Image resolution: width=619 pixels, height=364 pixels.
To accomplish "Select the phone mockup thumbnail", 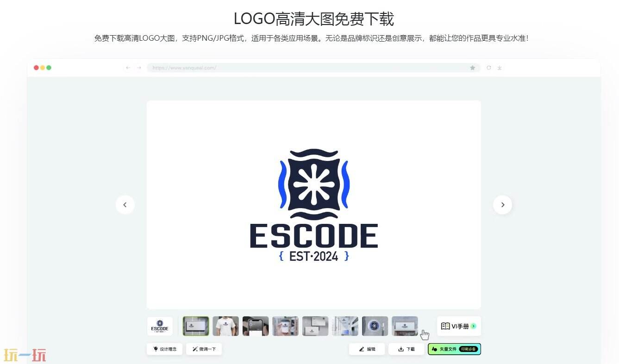I will [255, 326].
